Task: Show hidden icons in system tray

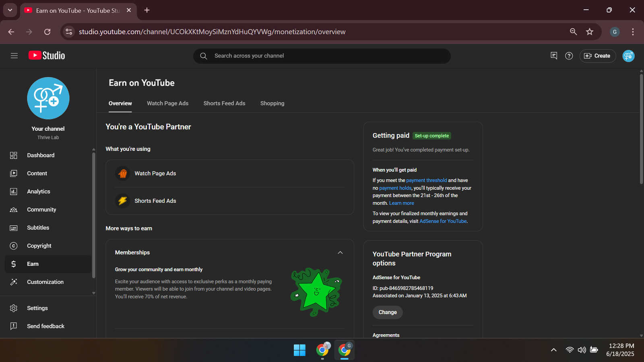Action: point(554,350)
